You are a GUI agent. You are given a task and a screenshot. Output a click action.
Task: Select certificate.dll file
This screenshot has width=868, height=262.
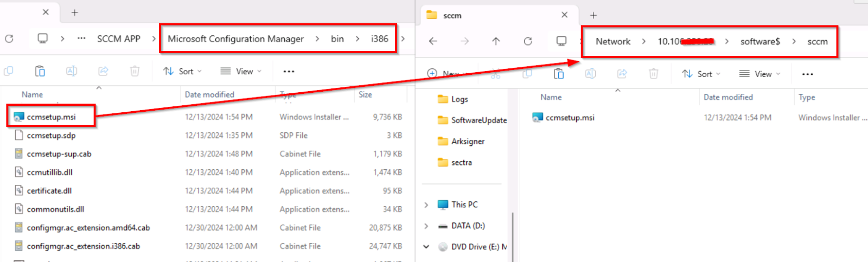pyautogui.click(x=49, y=190)
